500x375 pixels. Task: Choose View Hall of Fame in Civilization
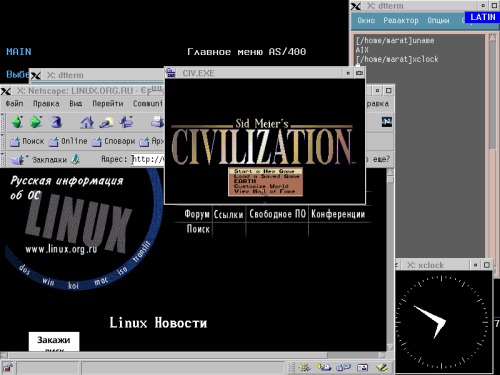pos(264,191)
